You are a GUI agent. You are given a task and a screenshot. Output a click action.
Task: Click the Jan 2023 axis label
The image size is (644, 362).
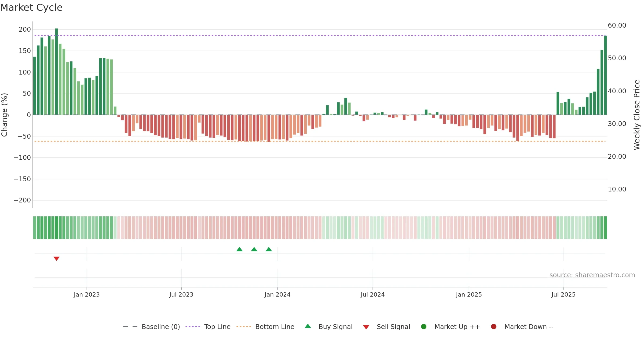click(x=87, y=294)
